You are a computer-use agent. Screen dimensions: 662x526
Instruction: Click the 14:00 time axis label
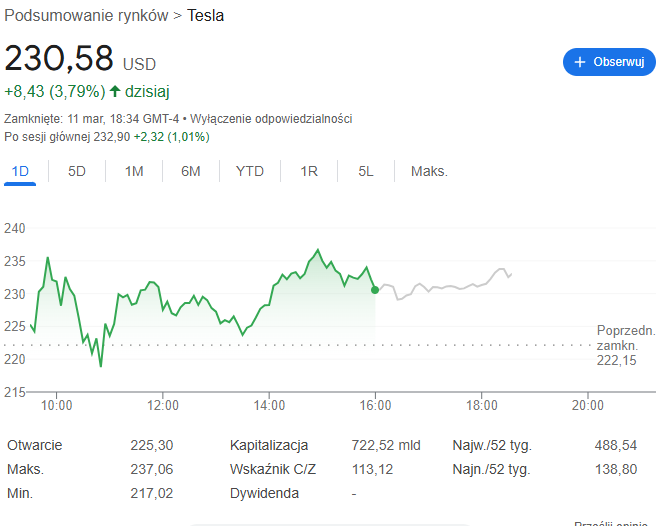tap(269, 405)
